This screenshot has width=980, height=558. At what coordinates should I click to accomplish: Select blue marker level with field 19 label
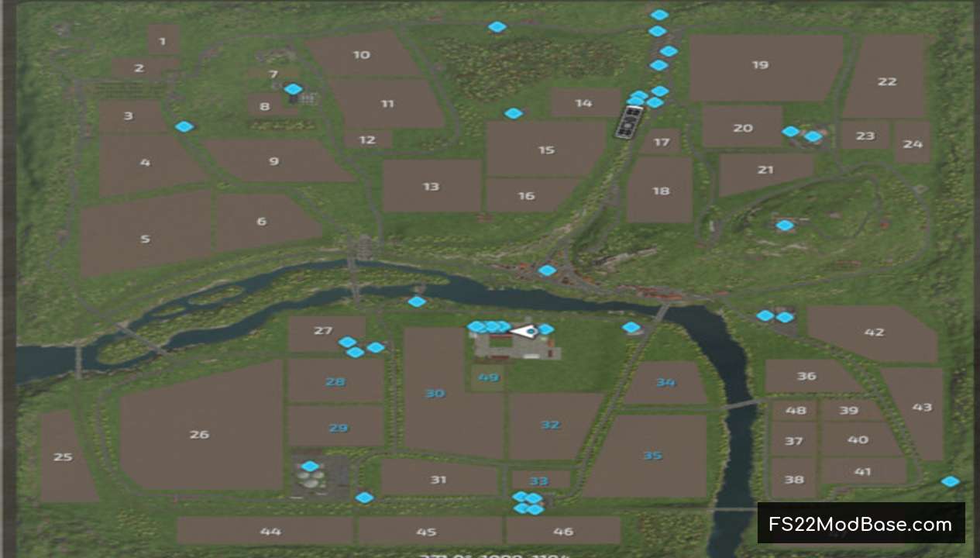click(658, 65)
